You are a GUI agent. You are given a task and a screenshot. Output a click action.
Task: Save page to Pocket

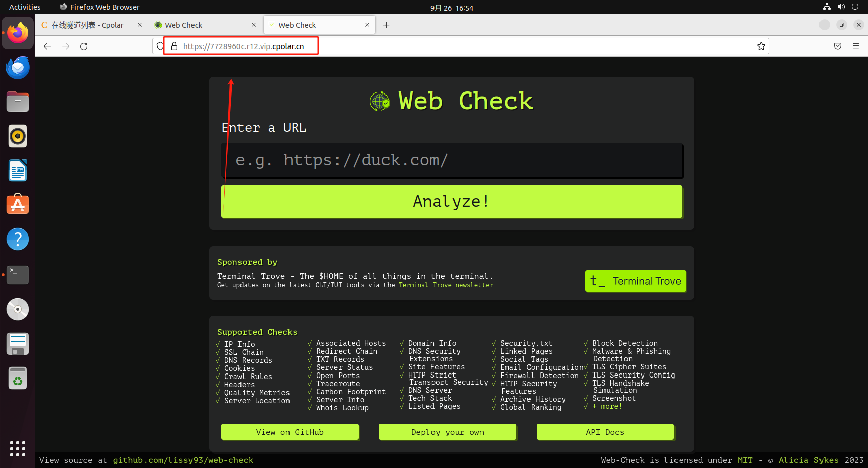(838, 46)
